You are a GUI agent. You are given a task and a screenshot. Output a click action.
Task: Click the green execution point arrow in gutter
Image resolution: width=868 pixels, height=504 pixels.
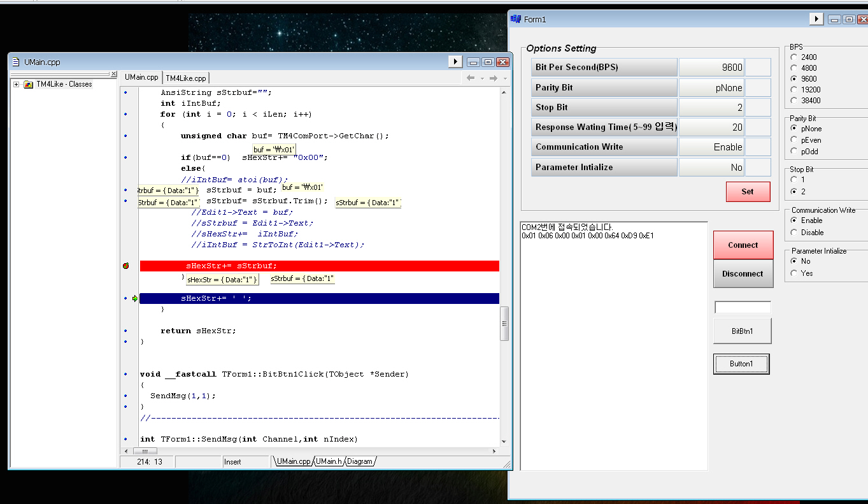(x=134, y=298)
